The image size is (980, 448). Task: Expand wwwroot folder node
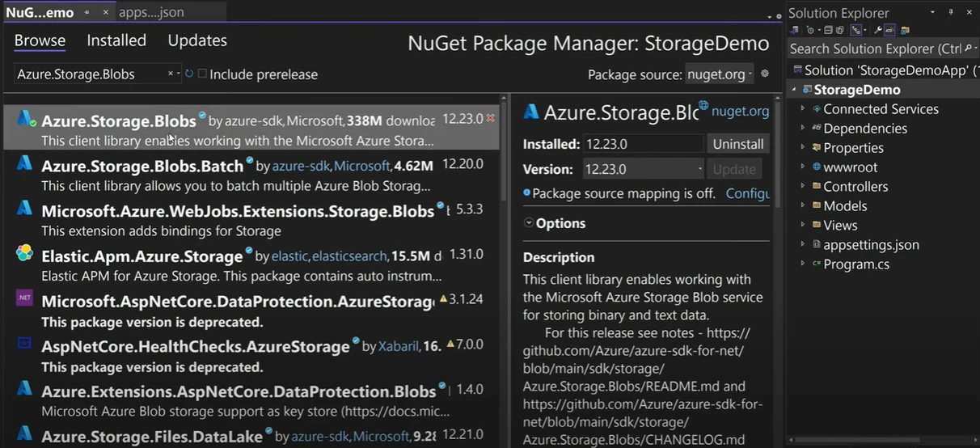coord(803,167)
